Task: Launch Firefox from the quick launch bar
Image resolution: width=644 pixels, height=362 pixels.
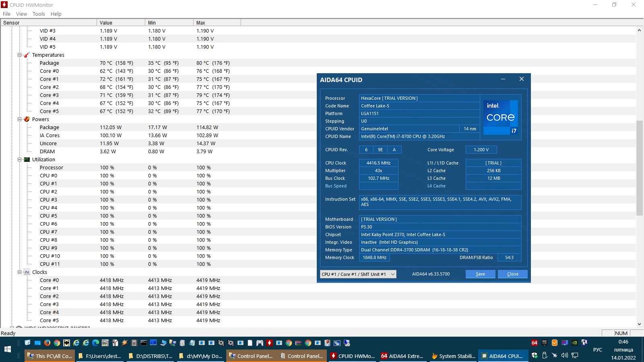Action: (x=47, y=343)
